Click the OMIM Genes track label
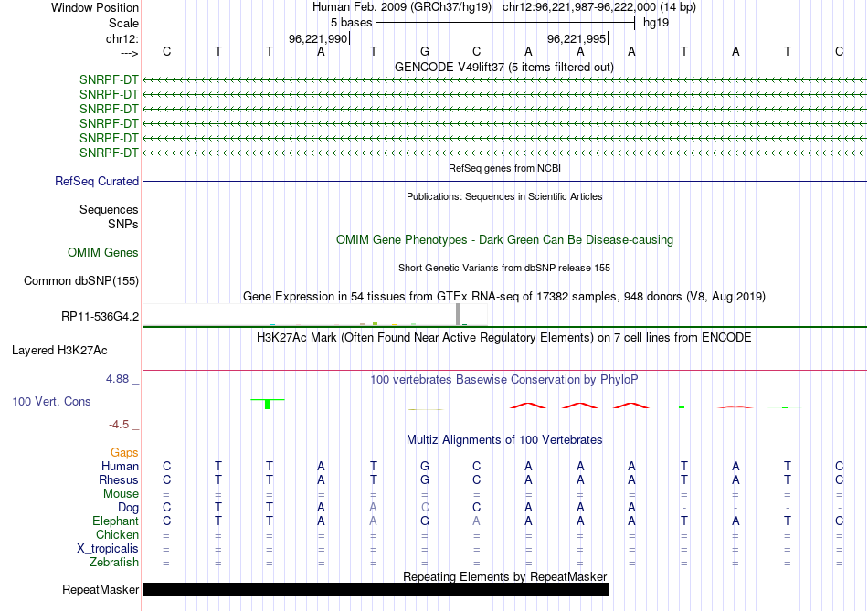This screenshot has height=611, width=868. (x=103, y=252)
